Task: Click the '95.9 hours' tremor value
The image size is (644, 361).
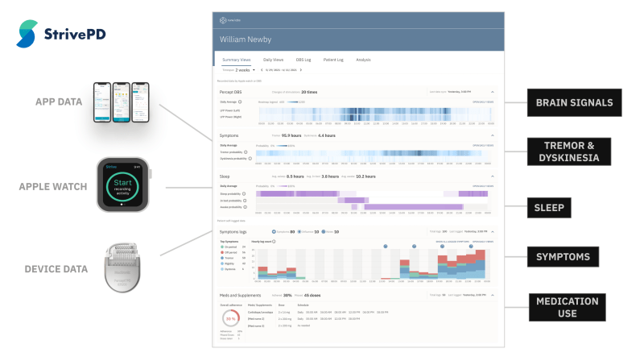Action: coord(291,135)
